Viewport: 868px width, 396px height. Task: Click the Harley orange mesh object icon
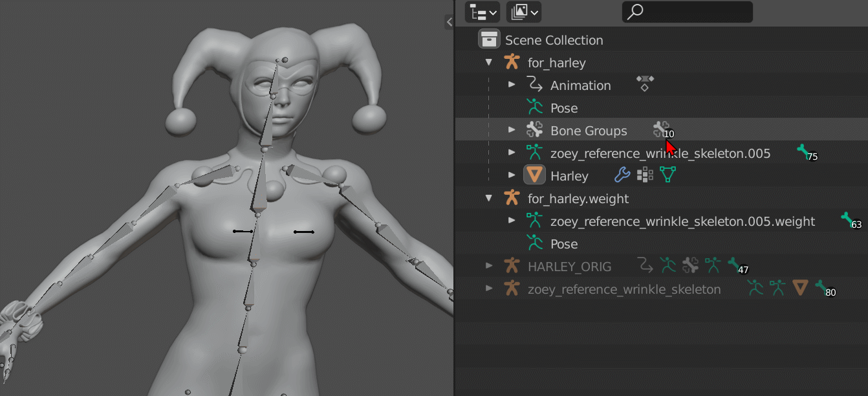coord(534,175)
